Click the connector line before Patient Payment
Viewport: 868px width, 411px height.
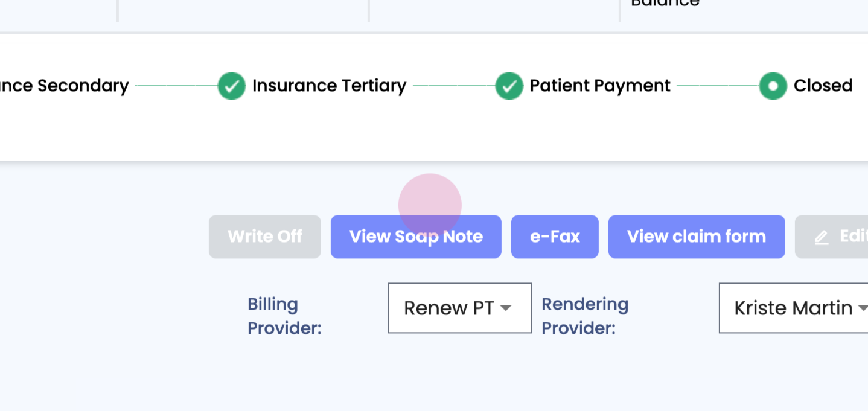click(453, 86)
